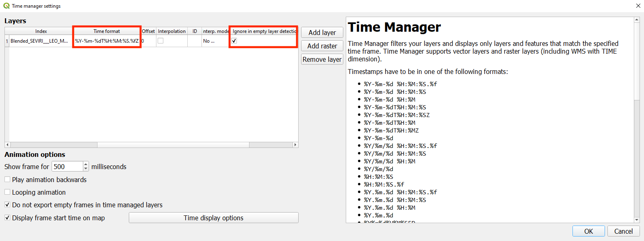Viewport: 644px width, 241px height.
Task: Click down arrow of help panel scrollbar
Action: 637,220
